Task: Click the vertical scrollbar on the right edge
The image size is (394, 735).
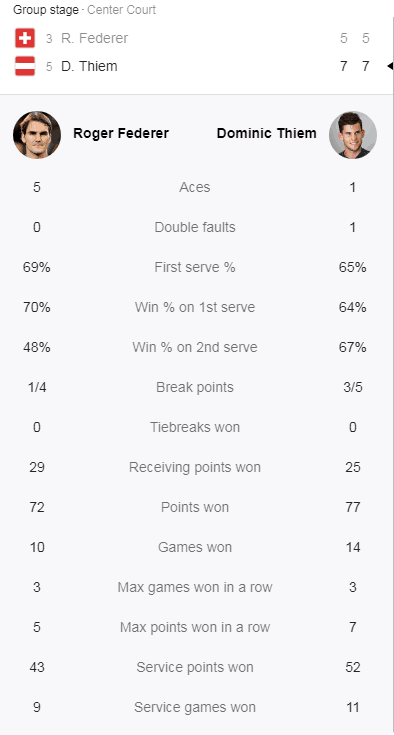Action: [393, 375]
